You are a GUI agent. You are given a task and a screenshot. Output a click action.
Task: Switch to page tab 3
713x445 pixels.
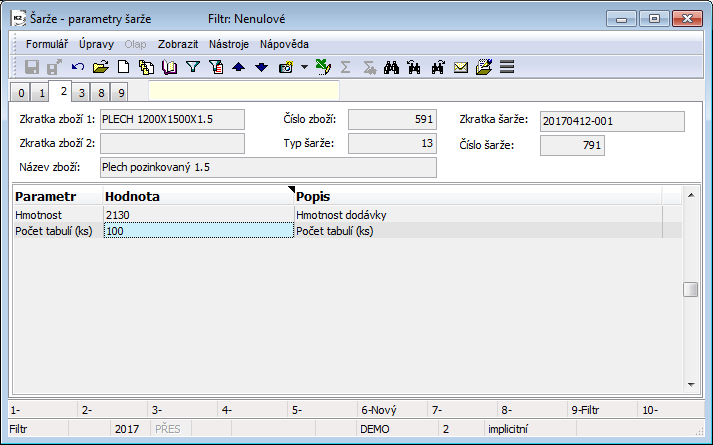pyautogui.click(x=81, y=93)
